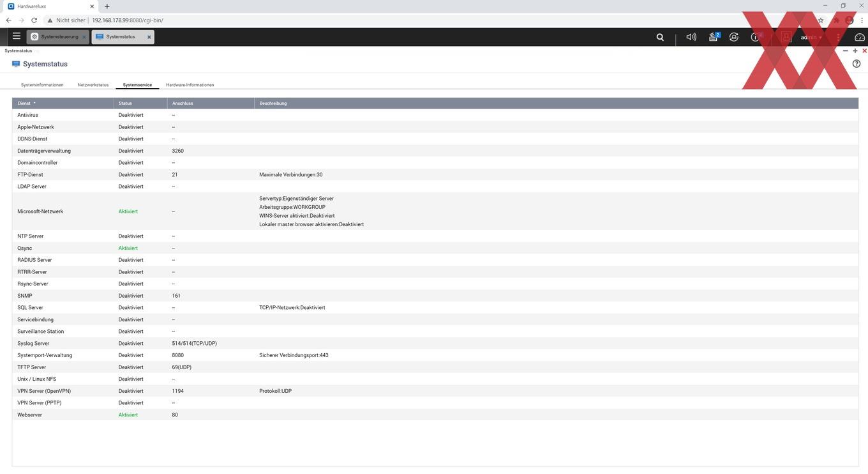Viewport: 868px width, 474px height.
Task: Select the Microsoft-Netzwerk row
Action: tap(435, 211)
